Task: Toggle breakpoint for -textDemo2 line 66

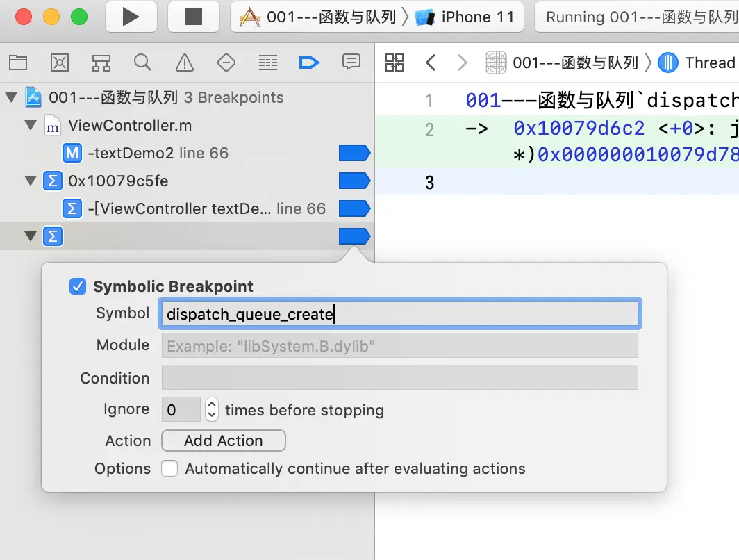Action: coord(354,153)
